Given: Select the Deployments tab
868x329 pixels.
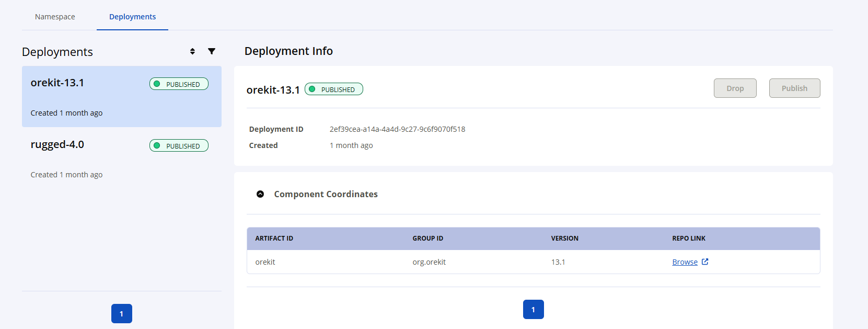Looking at the screenshot, I should click(132, 17).
